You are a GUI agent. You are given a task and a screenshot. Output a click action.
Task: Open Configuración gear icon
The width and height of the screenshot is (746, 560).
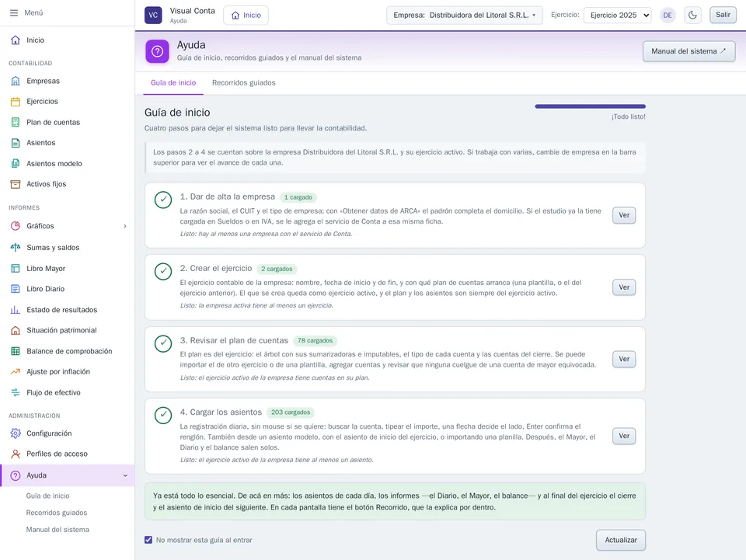coord(16,433)
